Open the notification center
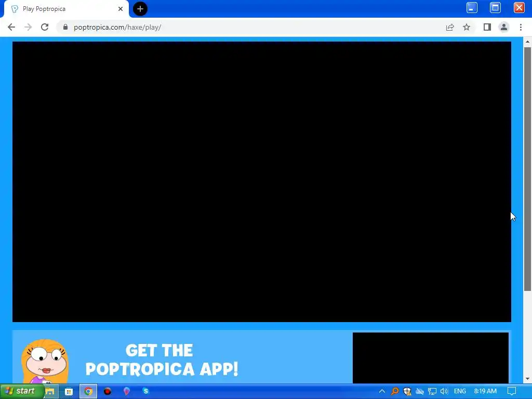The height and width of the screenshot is (399, 532). 512,391
